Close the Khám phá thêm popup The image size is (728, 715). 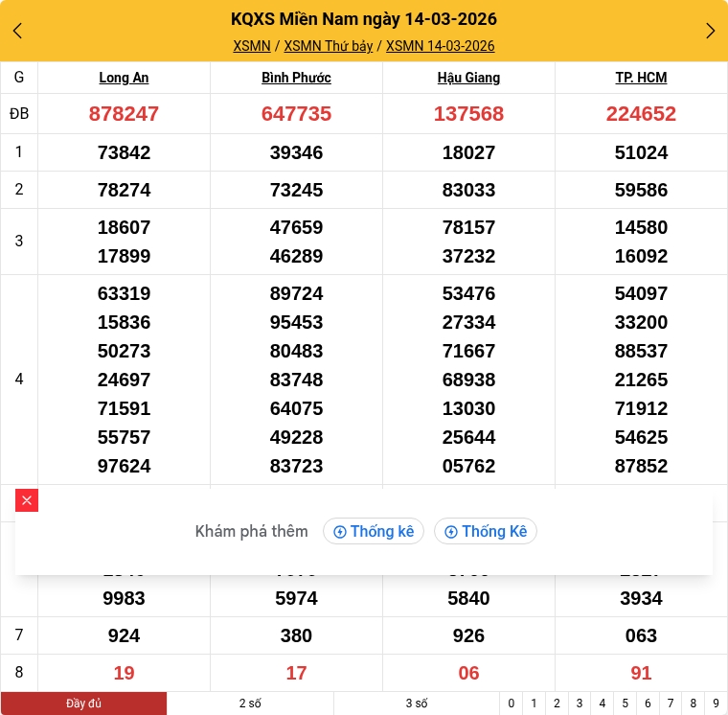point(27,500)
